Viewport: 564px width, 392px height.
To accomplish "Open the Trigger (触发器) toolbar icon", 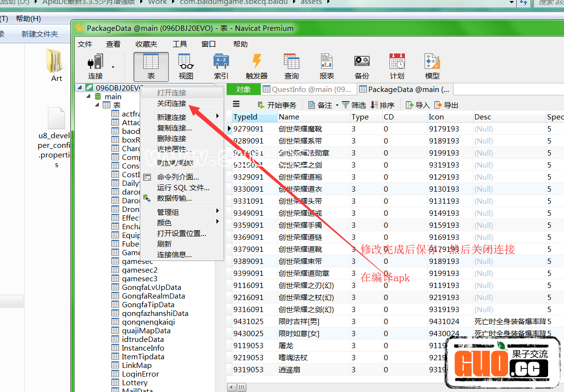I will [x=256, y=66].
